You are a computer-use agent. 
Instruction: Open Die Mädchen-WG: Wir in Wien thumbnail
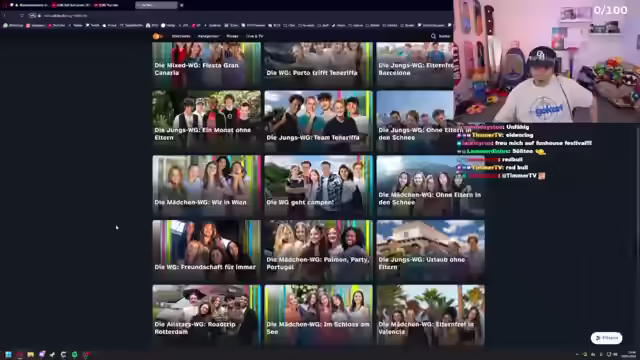[207, 186]
